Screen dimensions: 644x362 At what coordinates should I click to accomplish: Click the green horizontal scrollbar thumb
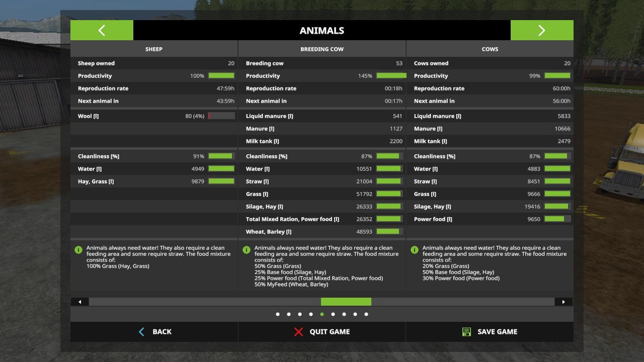coord(346,302)
